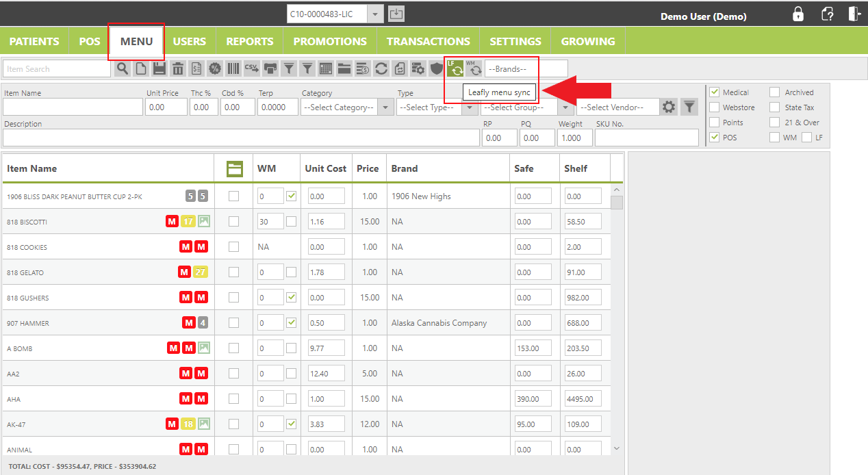Open the C10-0000483-LIC license dropdown

[x=335, y=14]
